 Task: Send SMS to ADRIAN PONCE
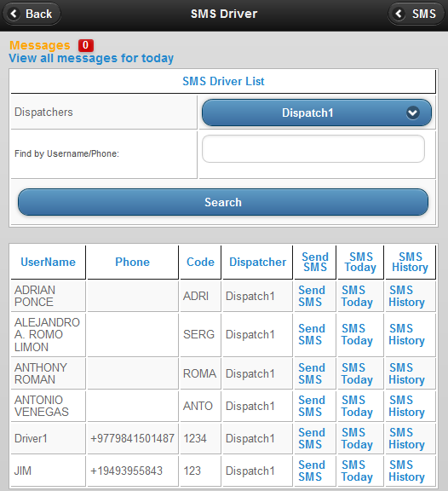coord(312,296)
